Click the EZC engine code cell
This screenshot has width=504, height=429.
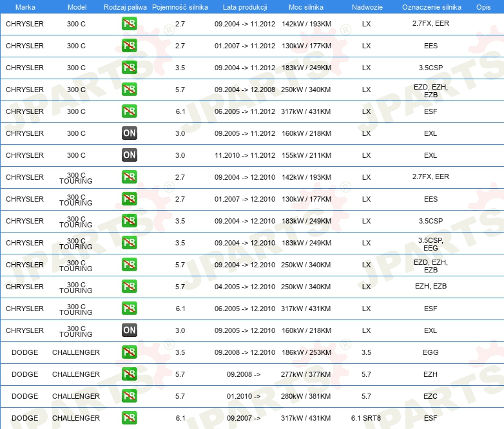[431, 396]
